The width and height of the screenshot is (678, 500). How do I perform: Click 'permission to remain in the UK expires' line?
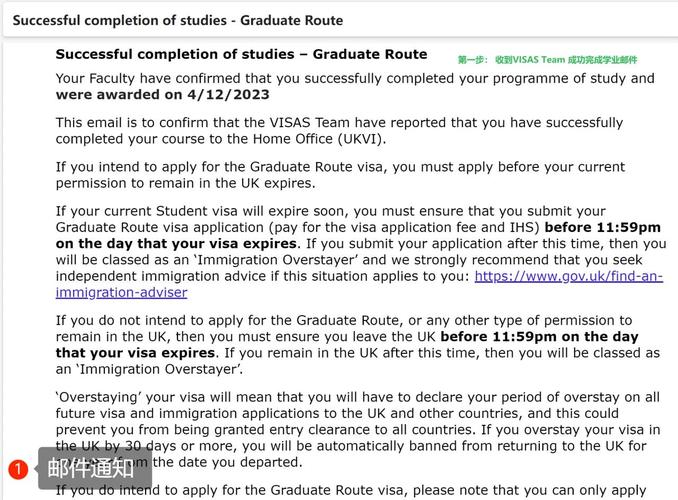185,183
